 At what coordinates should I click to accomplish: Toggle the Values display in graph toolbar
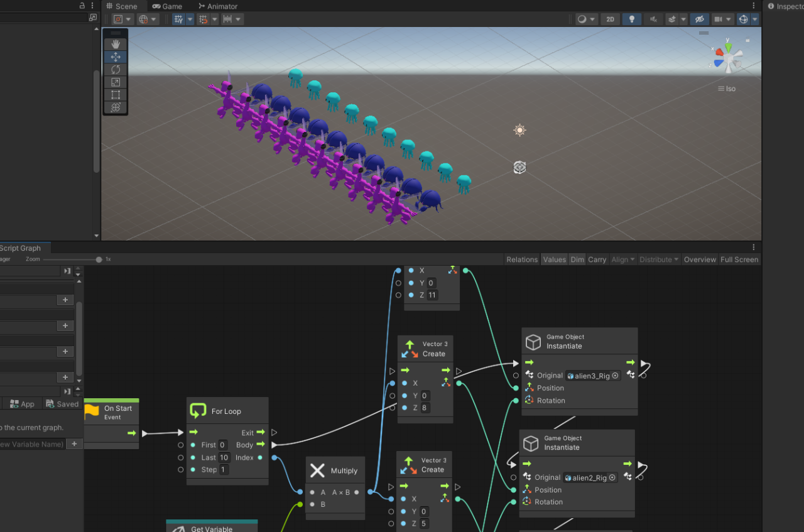(554, 259)
